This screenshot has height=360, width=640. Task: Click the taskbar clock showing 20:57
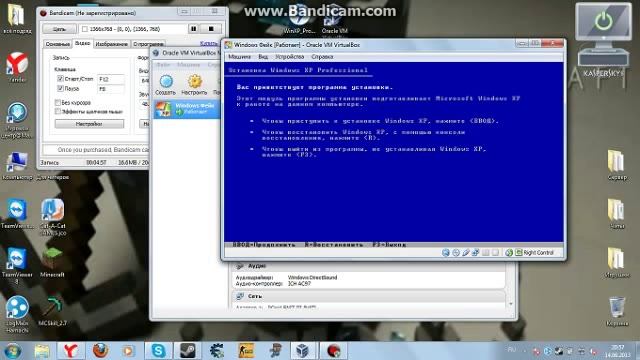[618, 351]
